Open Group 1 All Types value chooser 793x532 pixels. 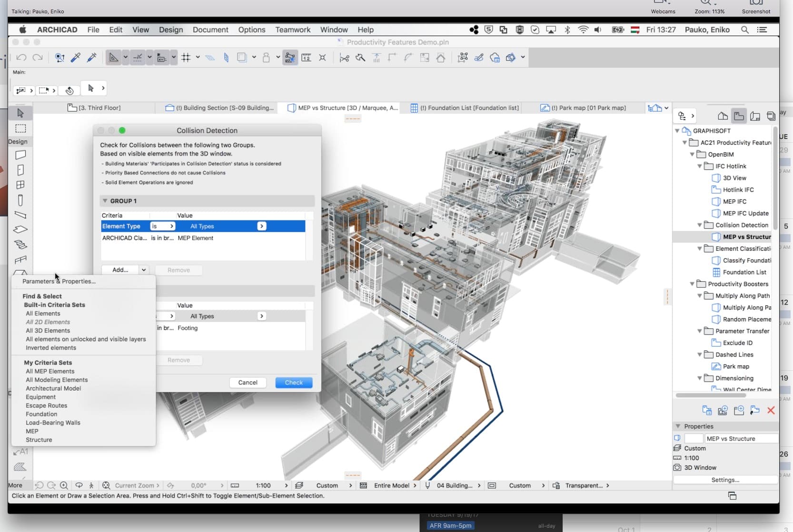pyautogui.click(x=262, y=226)
